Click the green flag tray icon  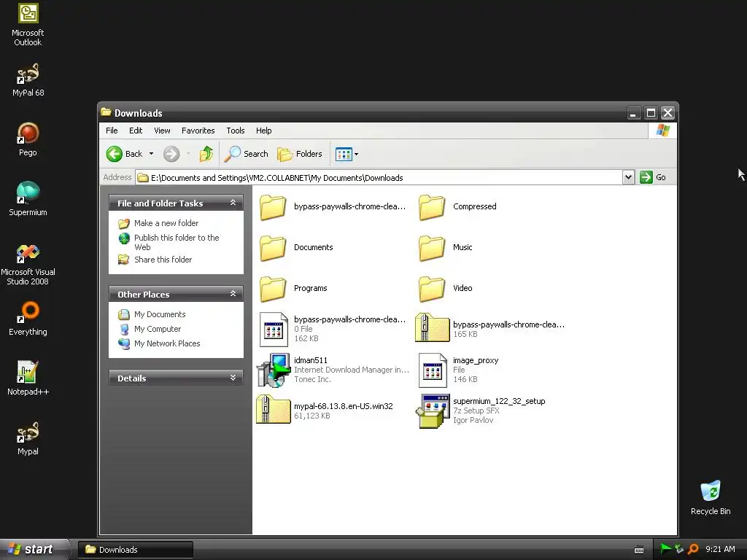(x=665, y=549)
